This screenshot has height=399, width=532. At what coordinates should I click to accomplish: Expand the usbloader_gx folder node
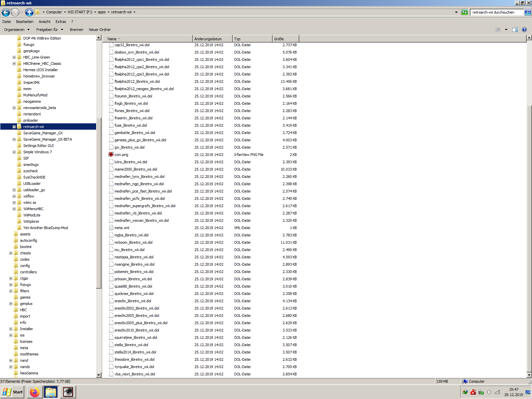14,190
